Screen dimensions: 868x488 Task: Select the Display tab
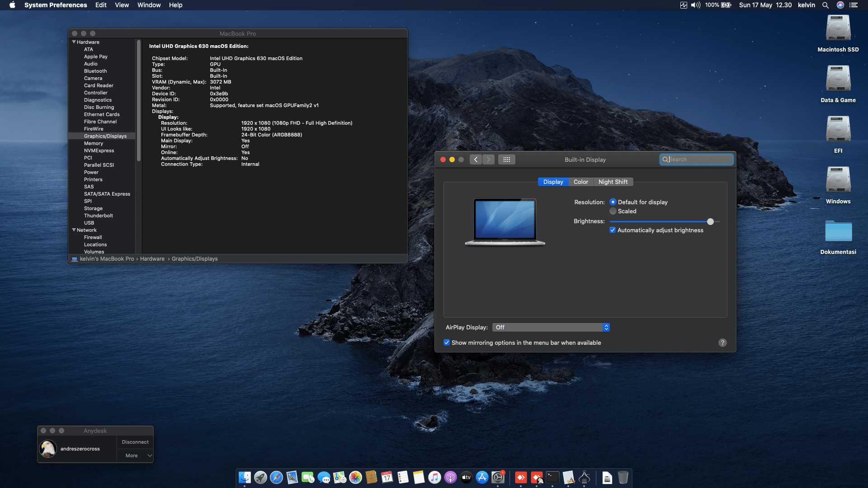pyautogui.click(x=553, y=182)
